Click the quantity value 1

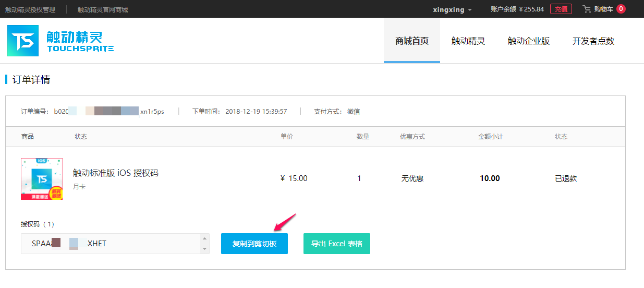[x=359, y=178]
